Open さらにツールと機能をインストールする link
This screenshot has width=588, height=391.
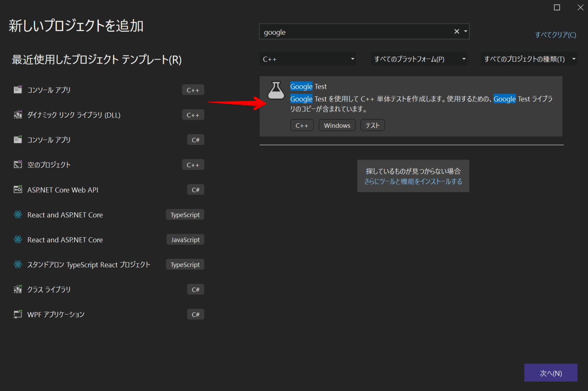(x=413, y=181)
